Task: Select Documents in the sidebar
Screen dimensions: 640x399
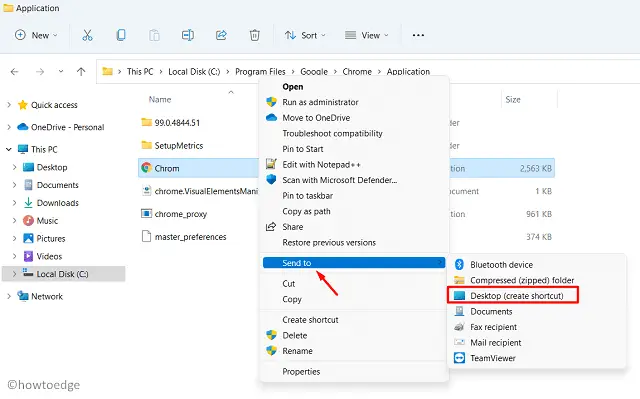Action: pos(58,185)
